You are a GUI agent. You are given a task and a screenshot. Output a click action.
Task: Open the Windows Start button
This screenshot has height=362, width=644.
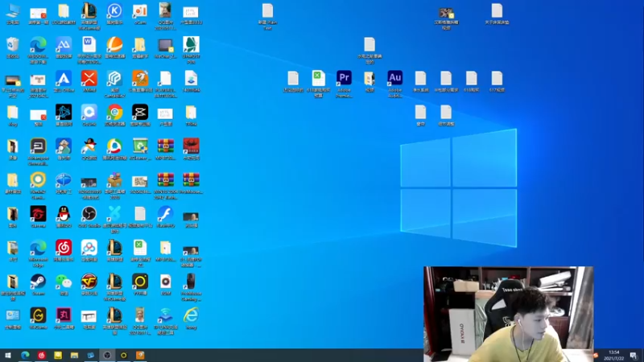[8, 356]
